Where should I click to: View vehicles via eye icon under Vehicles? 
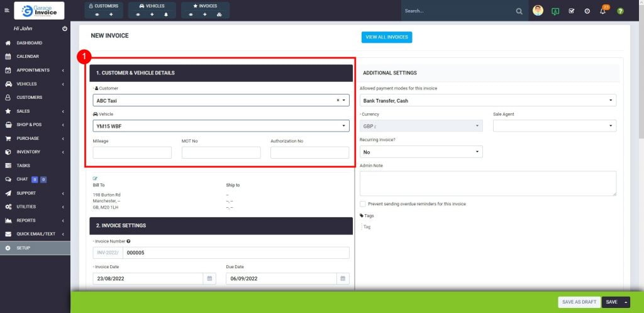pyautogui.click(x=138, y=14)
